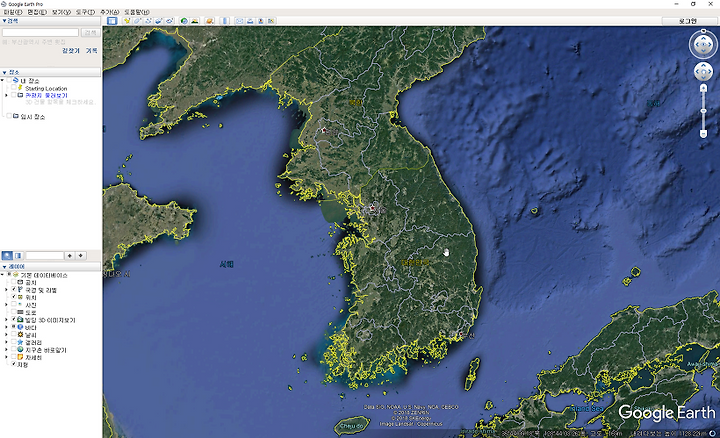The width and height of the screenshot is (720, 438).
Task: Open the 추가 menu
Action: pyautogui.click(x=109, y=12)
